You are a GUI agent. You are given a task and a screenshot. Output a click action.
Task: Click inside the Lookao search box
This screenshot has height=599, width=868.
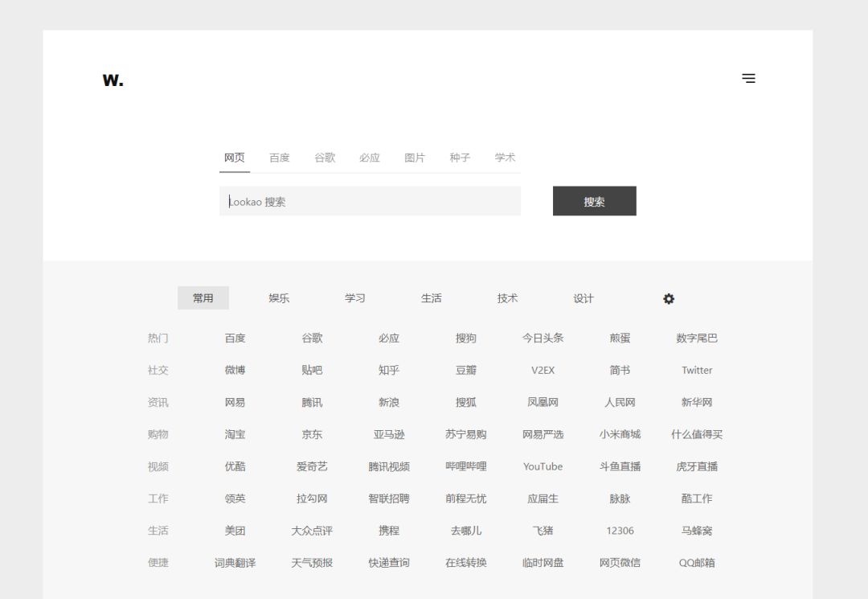370,201
